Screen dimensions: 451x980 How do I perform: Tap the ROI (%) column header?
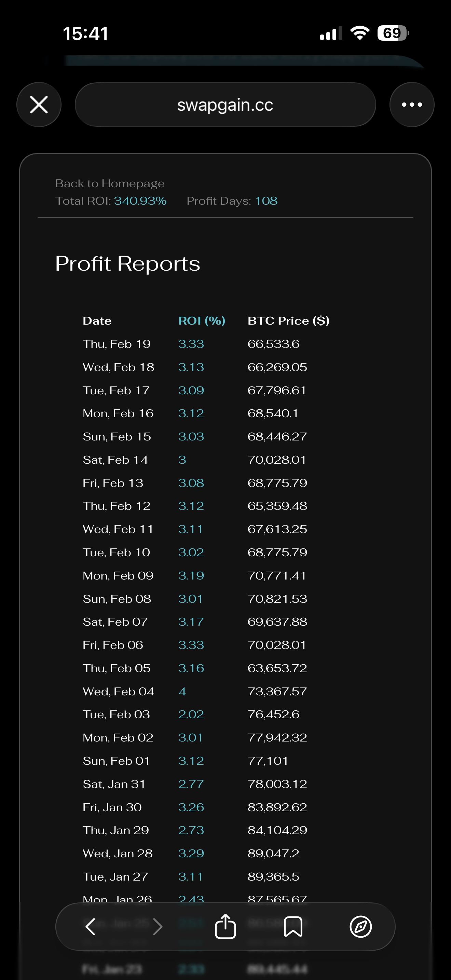(202, 321)
